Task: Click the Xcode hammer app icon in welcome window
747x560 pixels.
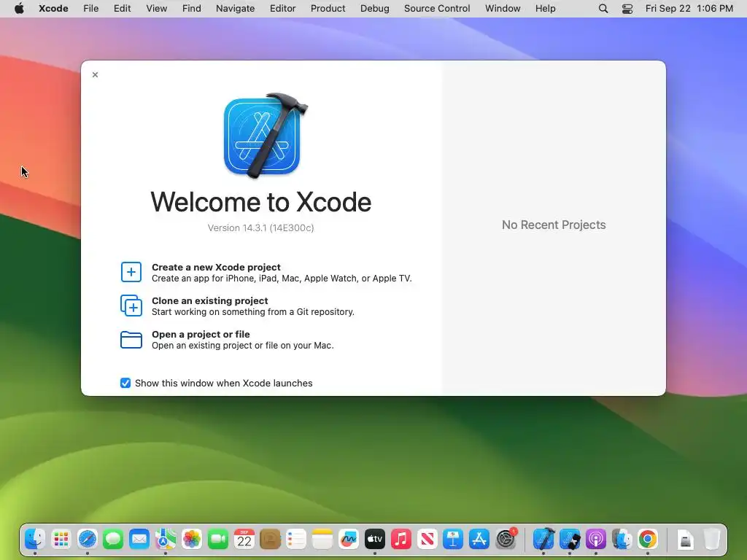Action: point(266,136)
